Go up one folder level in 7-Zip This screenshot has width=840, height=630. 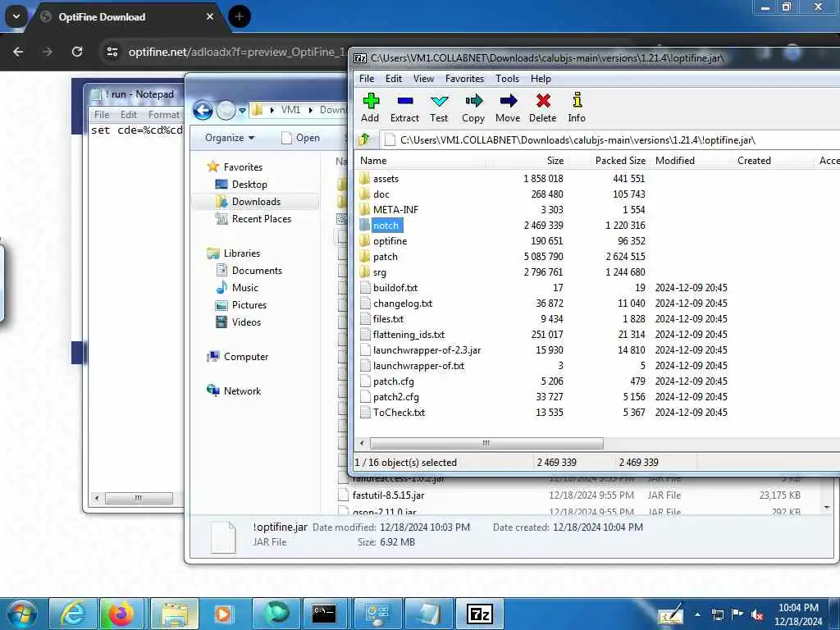tap(364, 139)
